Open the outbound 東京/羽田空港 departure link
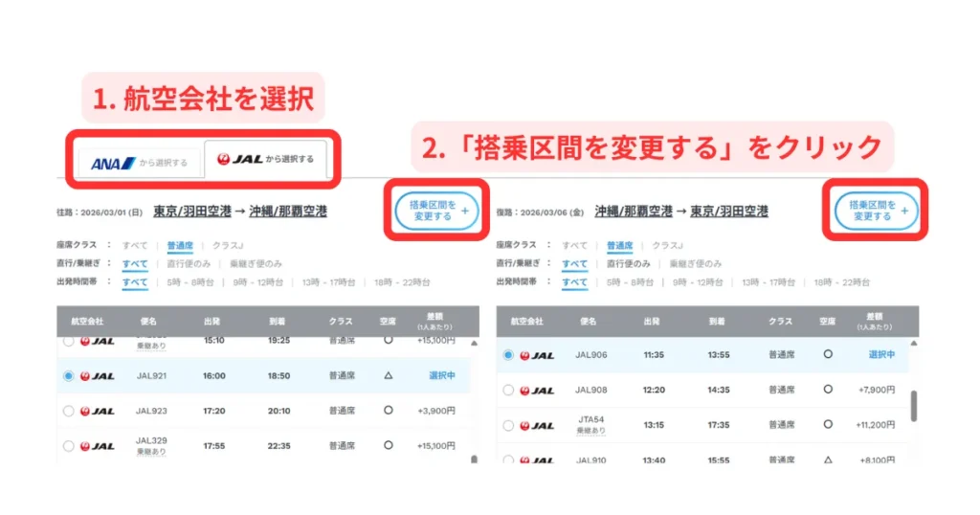 coord(189,212)
